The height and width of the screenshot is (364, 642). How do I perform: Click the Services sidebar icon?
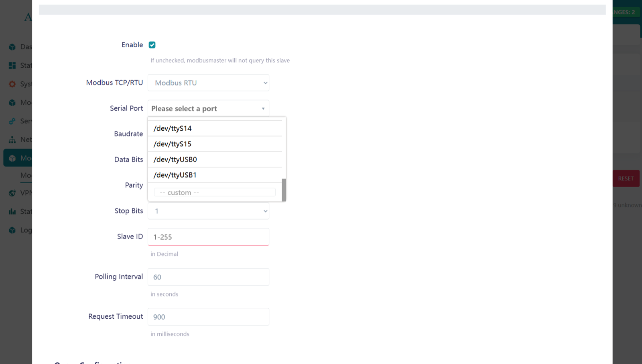[12, 121]
